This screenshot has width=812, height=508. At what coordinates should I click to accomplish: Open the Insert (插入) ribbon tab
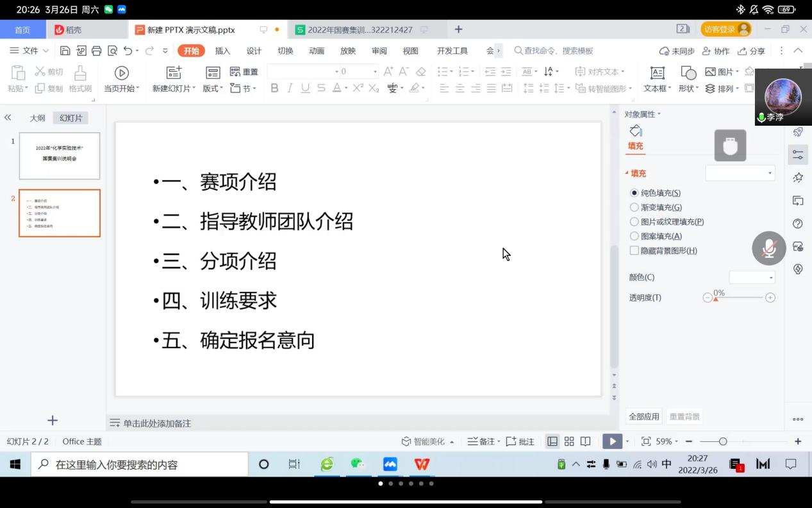[222, 51]
